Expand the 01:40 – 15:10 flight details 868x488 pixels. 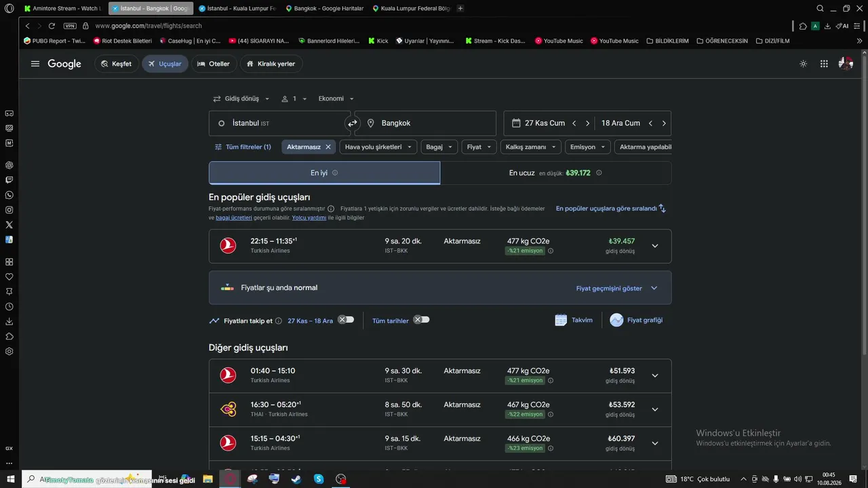[655, 375]
